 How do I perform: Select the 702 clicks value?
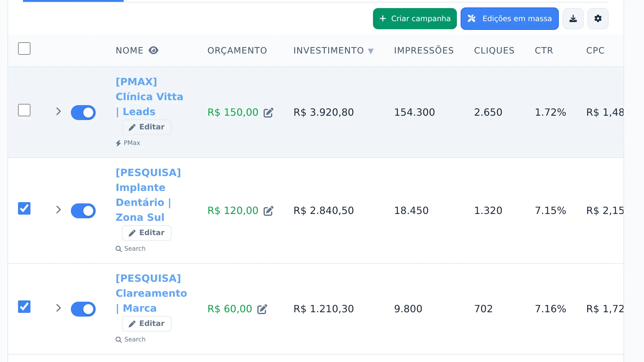[x=483, y=309]
